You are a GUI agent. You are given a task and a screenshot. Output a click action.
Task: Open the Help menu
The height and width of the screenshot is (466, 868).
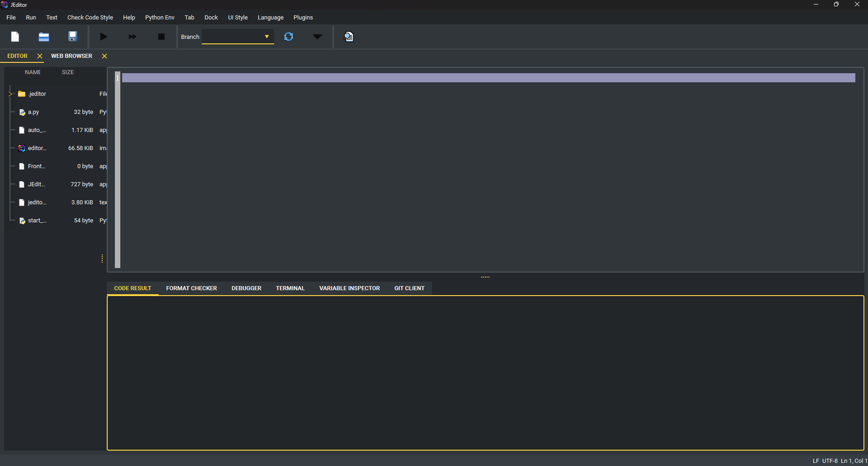(129, 18)
